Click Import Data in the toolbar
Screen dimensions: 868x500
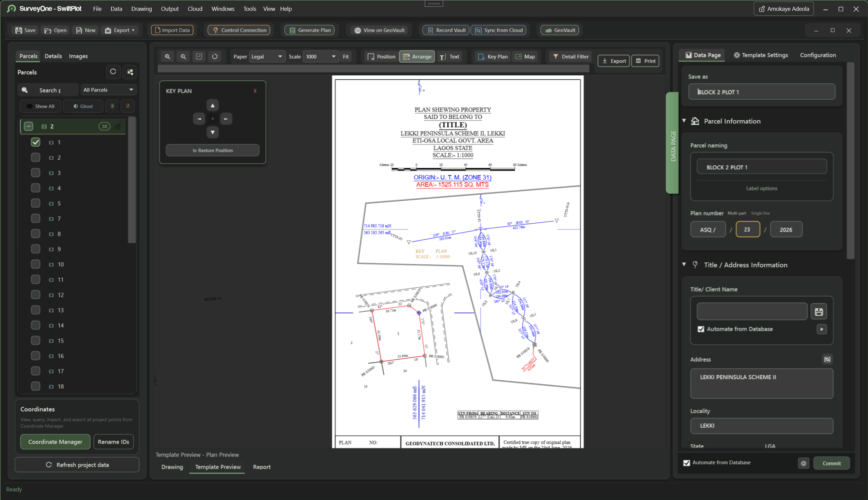[x=172, y=30]
